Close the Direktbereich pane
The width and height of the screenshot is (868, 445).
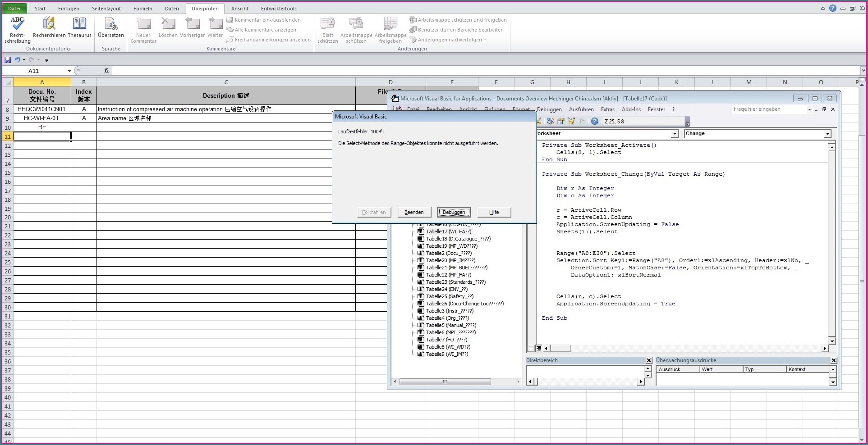coord(649,360)
